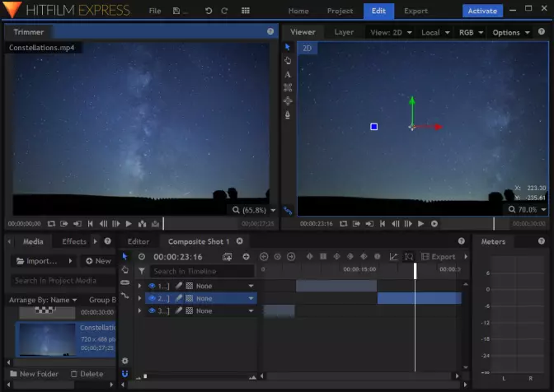Click the timeline filter funnel icon

click(141, 271)
